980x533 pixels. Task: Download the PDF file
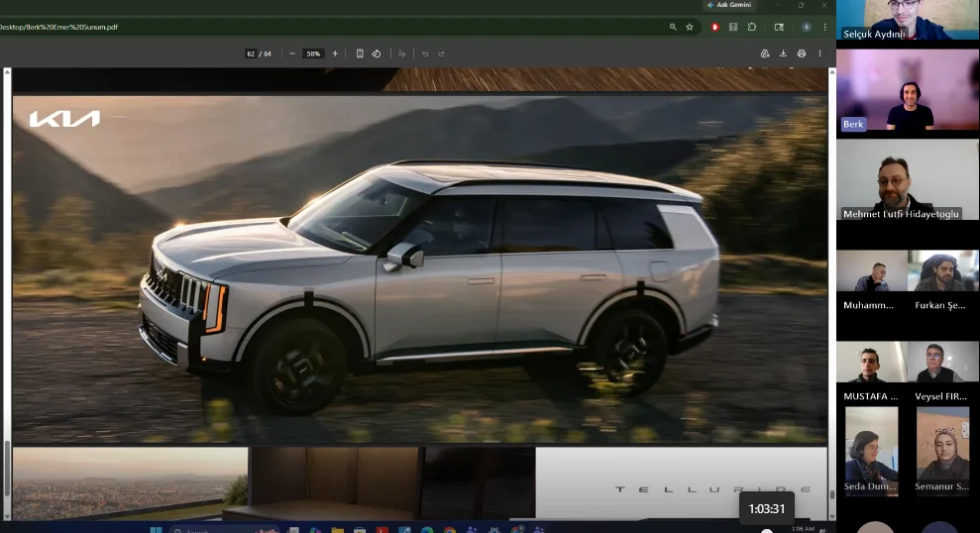(783, 53)
